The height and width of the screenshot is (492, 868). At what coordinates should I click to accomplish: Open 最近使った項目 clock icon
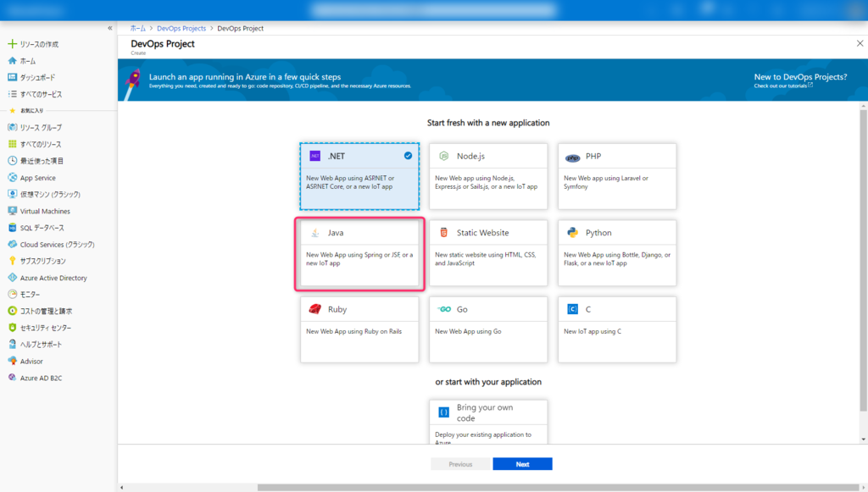12,160
